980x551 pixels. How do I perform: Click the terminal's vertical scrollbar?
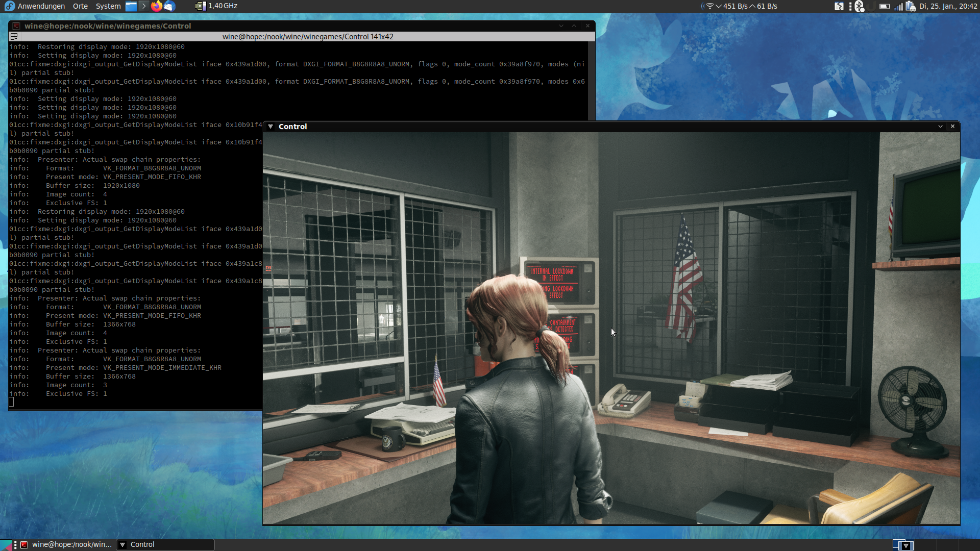tap(591, 82)
